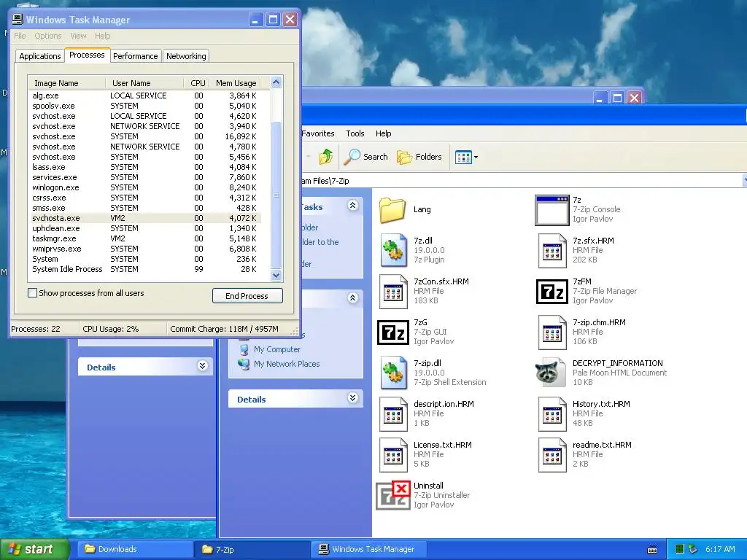Click the green system tray icon
Screen dimensions: 747x560
pos(680,550)
